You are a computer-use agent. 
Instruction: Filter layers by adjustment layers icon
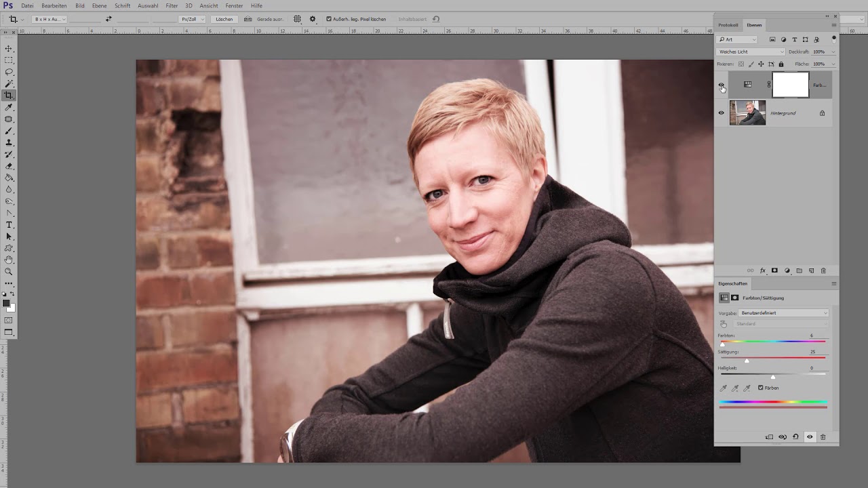[783, 39]
